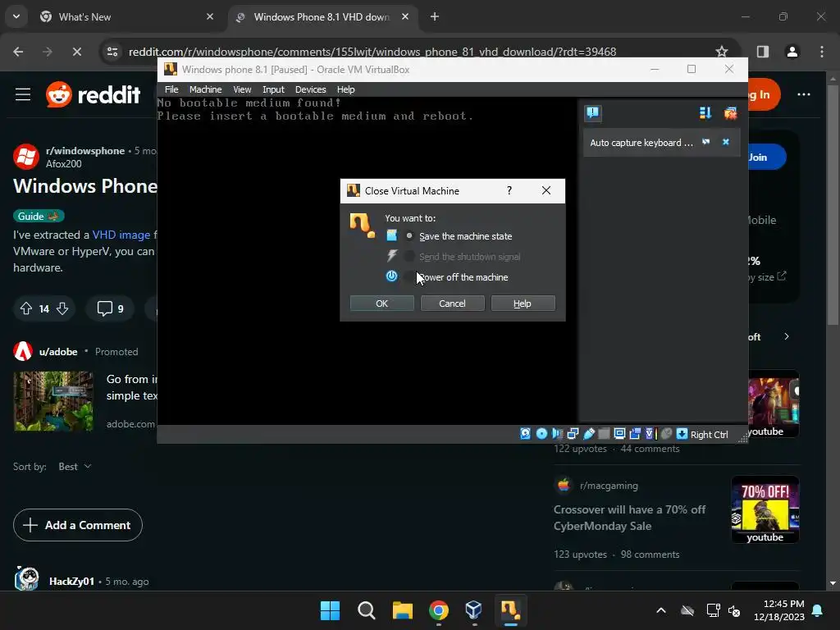Select Save the machine state radio button

pyautogui.click(x=409, y=235)
